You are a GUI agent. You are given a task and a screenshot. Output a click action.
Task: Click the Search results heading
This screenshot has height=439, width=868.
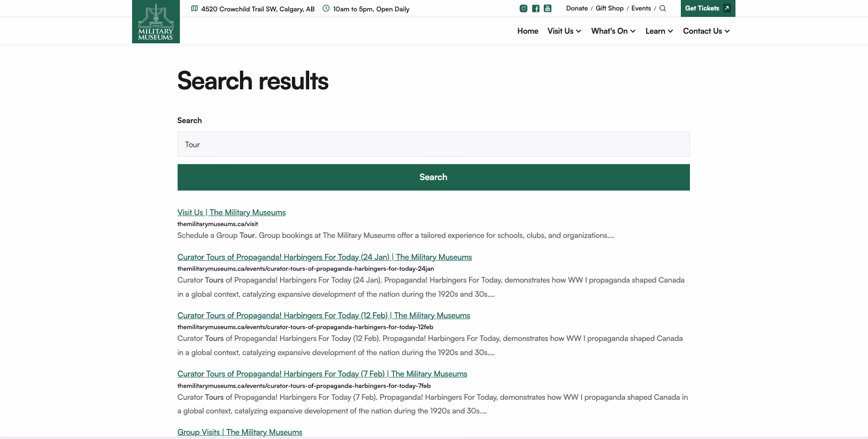(x=253, y=81)
